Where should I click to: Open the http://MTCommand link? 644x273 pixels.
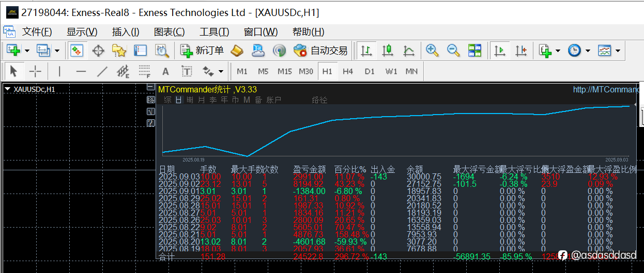pos(606,90)
